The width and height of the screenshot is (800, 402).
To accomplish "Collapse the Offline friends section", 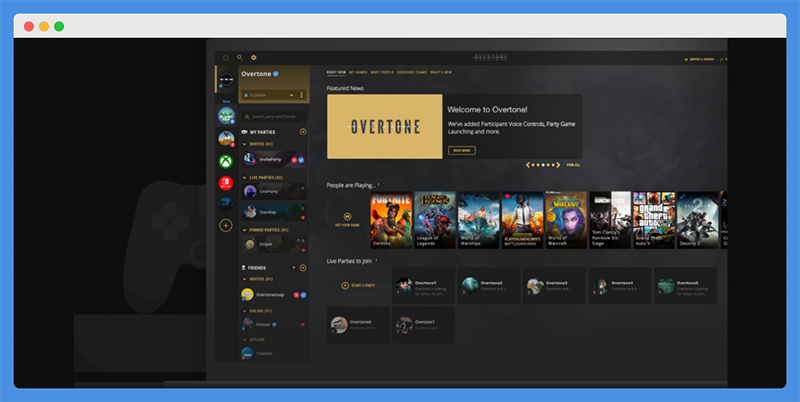I will [245, 340].
